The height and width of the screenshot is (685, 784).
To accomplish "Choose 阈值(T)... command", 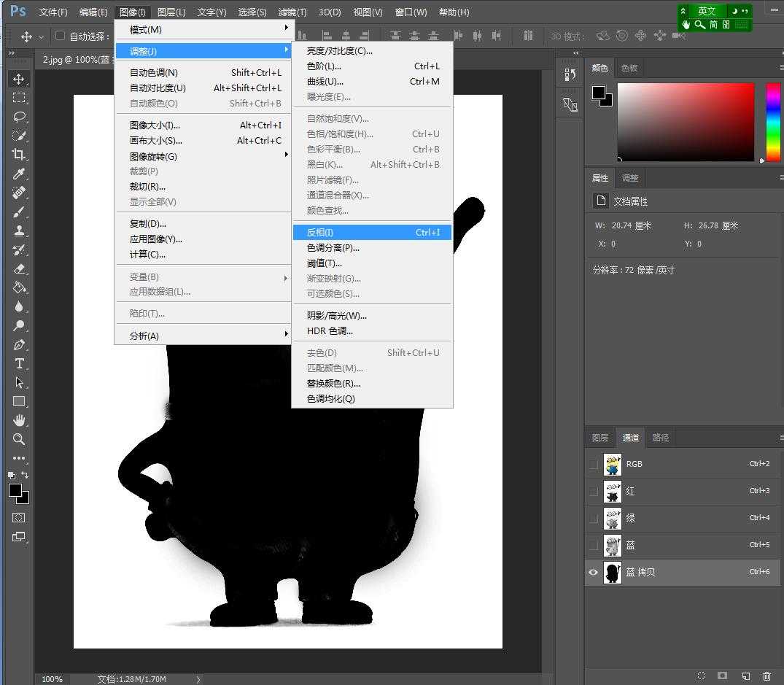I will tap(372, 263).
